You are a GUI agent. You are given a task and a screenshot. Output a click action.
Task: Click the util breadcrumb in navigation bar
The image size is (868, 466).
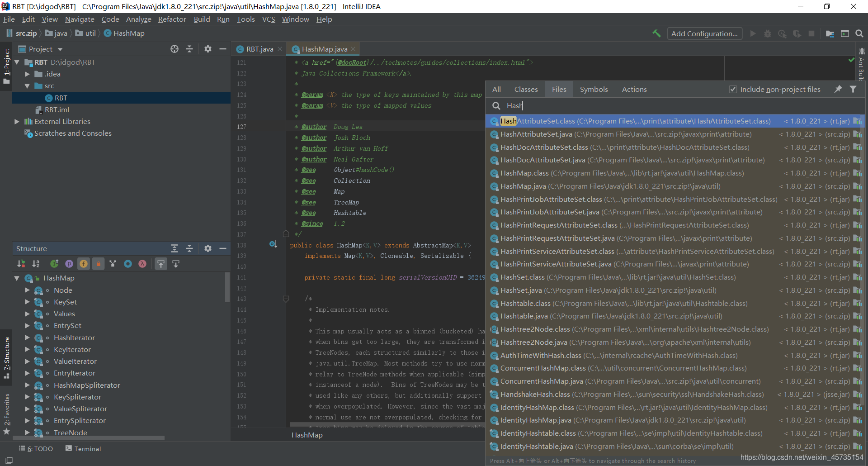pyautogui.click(x=86, y=33)
